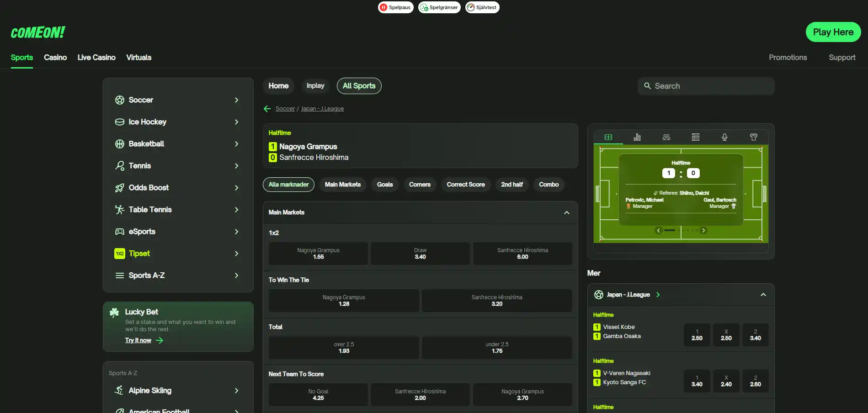Collapse the Main Markets section
Screen dimensions: 868x413
pyautogui.click(x=567, y=212)
